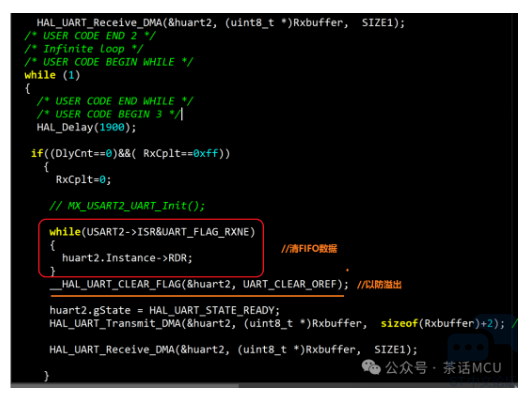The image size is (526, 397).
Task: Click the "while (1)" statement
Action: tap(52, 75)
